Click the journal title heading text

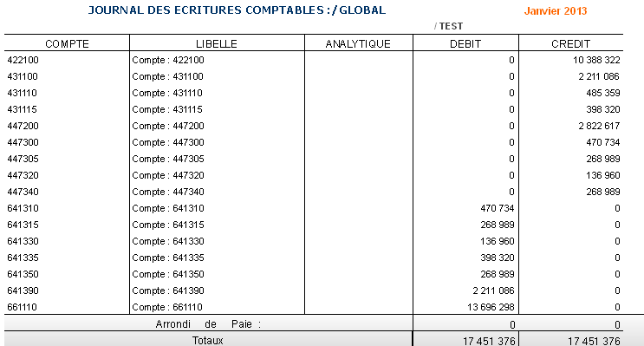point(237,10)
